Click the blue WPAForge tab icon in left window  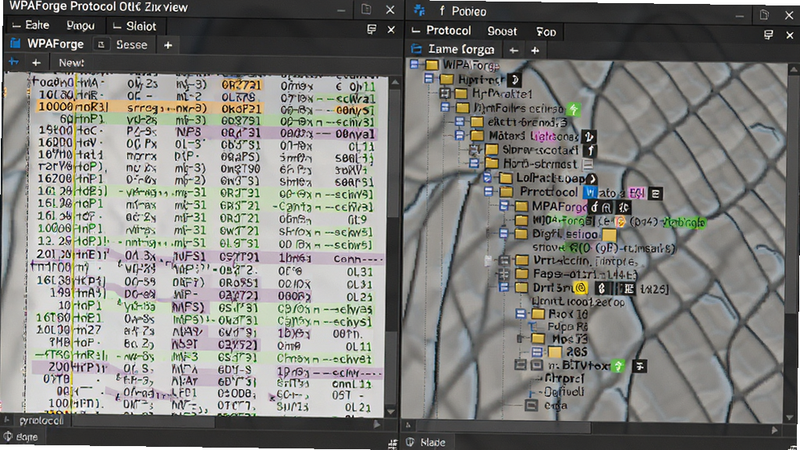pos(15,44)
